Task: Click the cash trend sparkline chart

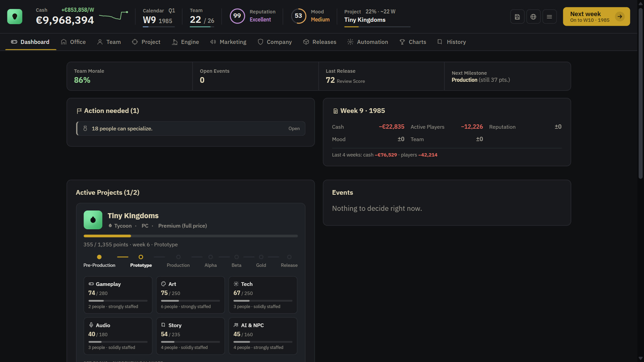Action: (x=113, y=15)
